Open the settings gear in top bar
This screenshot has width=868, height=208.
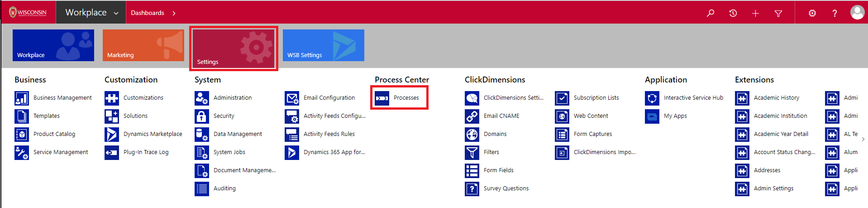click(812, 13)
